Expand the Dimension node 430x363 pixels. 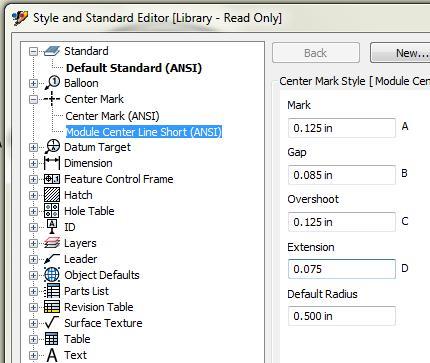(x=33, y=163)
